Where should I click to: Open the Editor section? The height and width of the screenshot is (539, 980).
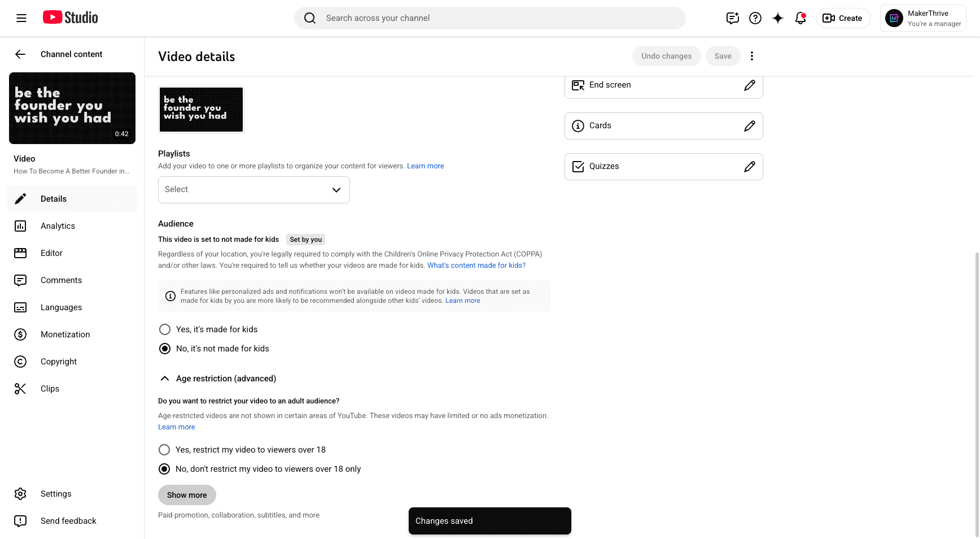pyautogui.click(x=72, y=253)
